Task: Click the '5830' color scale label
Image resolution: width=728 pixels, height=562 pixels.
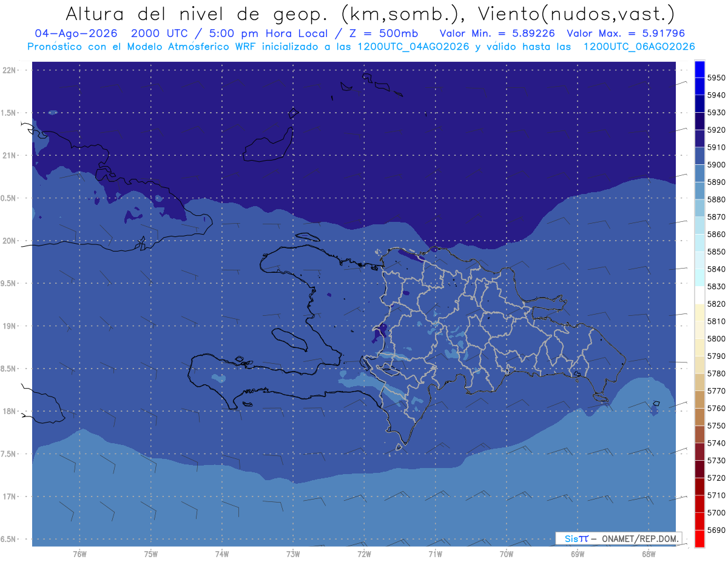Action: pos(716,286)
